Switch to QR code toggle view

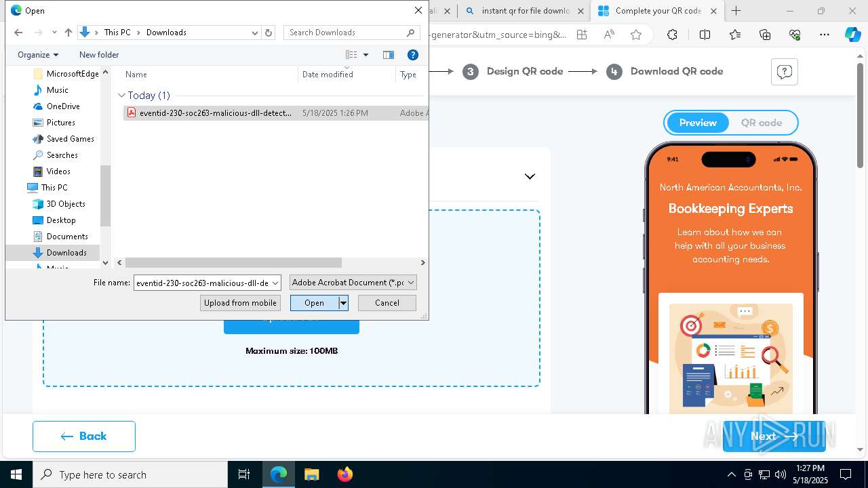[x=761, y=123]
